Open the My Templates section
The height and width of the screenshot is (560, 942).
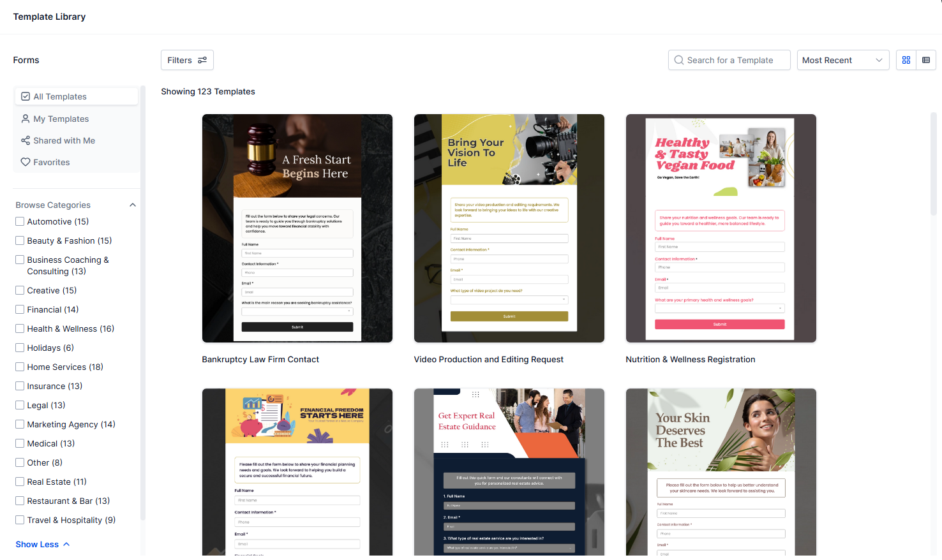tap(61, 119)
